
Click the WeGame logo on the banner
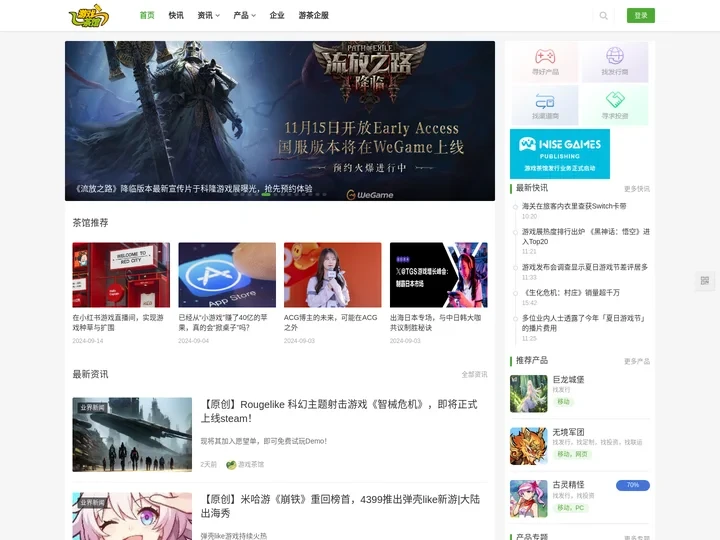[x=370, y=195]
